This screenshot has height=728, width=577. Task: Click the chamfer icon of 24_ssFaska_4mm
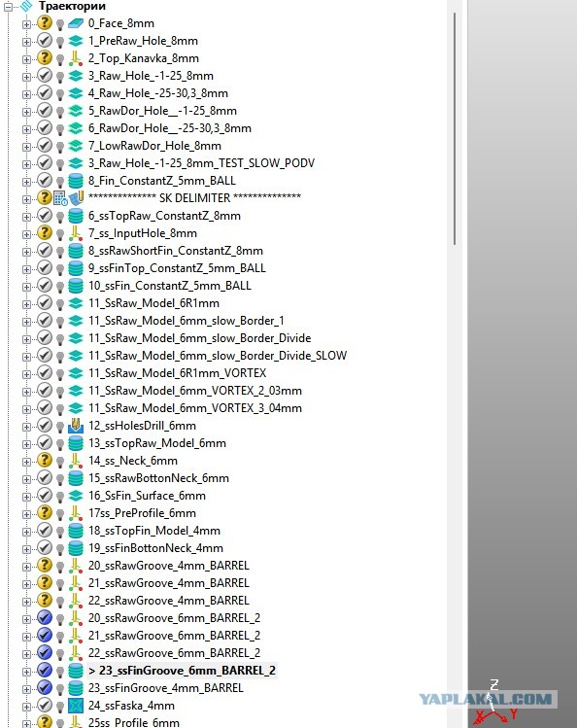coord(75,706)
